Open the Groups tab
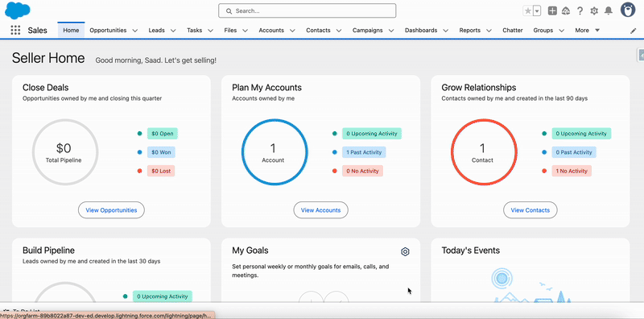The height and width of the screenshot is (319, 644). [x=543, y=30]
